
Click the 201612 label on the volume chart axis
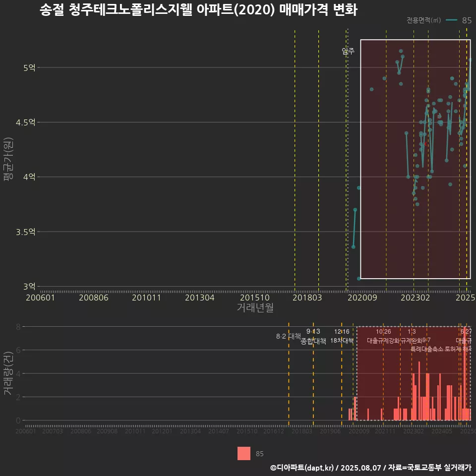click(x=274, y=431)
